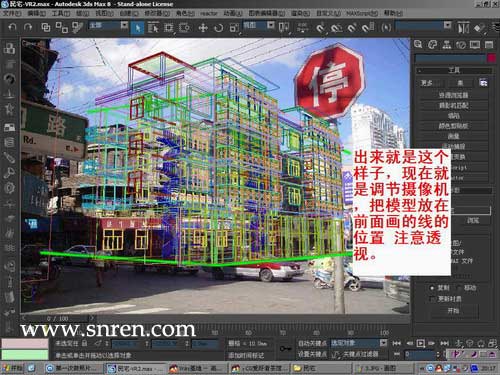Viewport: 500px width, 375px height.
Task: Activate the Select and Scale tool
Action: click(x=234, y=27)
